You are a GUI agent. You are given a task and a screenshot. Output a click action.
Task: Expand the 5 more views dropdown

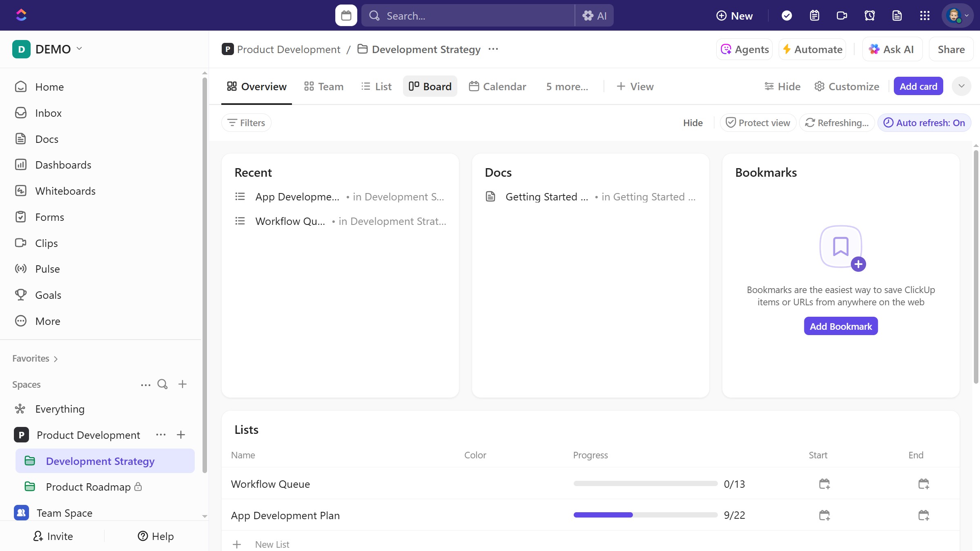pyautogui.click(x=567, y=87)
